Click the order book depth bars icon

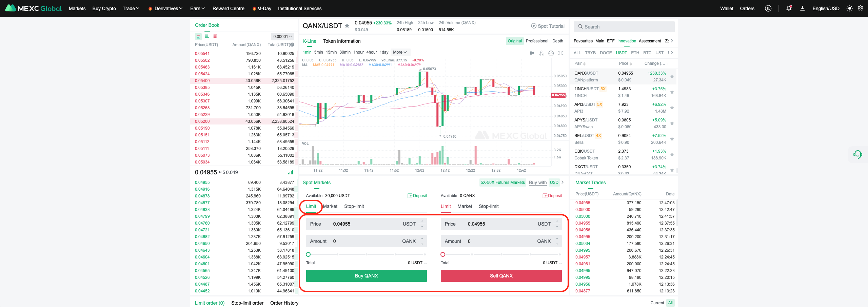291,172
